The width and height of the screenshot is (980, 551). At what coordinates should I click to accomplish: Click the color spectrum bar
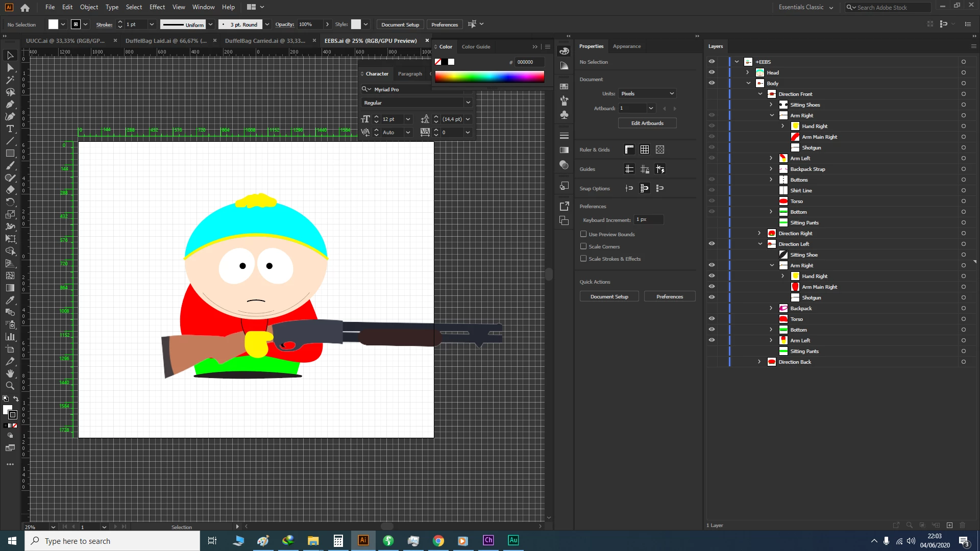(489, 77)
